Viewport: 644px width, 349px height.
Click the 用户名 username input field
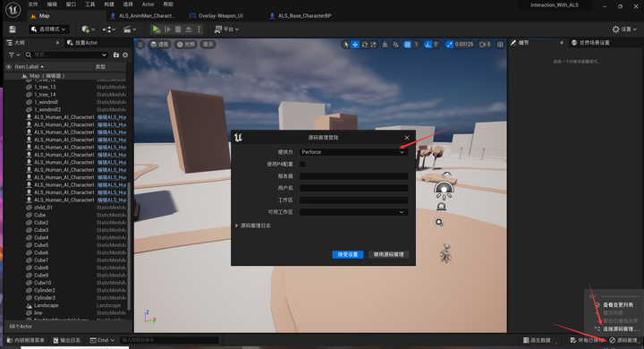pyautogui.click(x=353, y=188)
